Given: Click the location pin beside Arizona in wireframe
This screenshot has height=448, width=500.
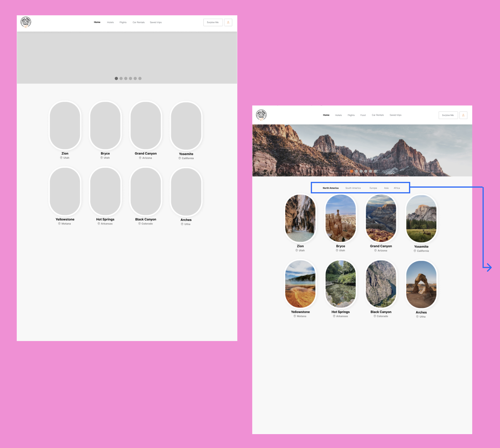Looking at the screenshot, I should (140, 158).
